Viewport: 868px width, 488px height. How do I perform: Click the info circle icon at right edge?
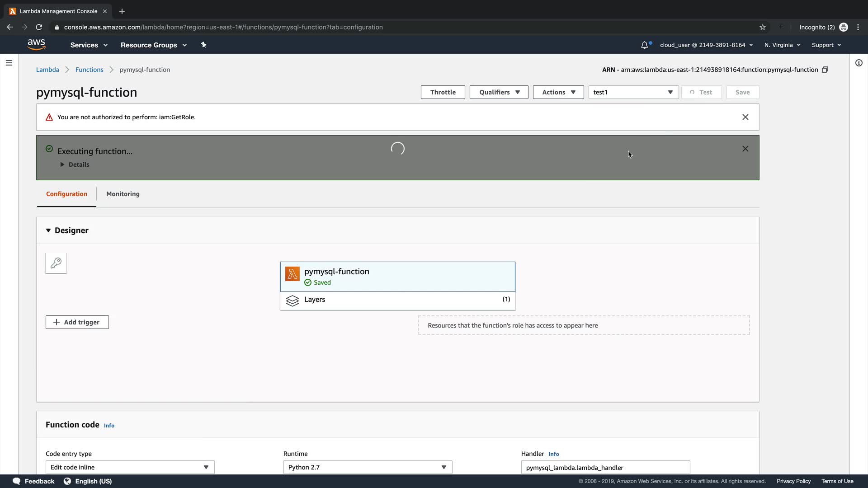[859, 63]
